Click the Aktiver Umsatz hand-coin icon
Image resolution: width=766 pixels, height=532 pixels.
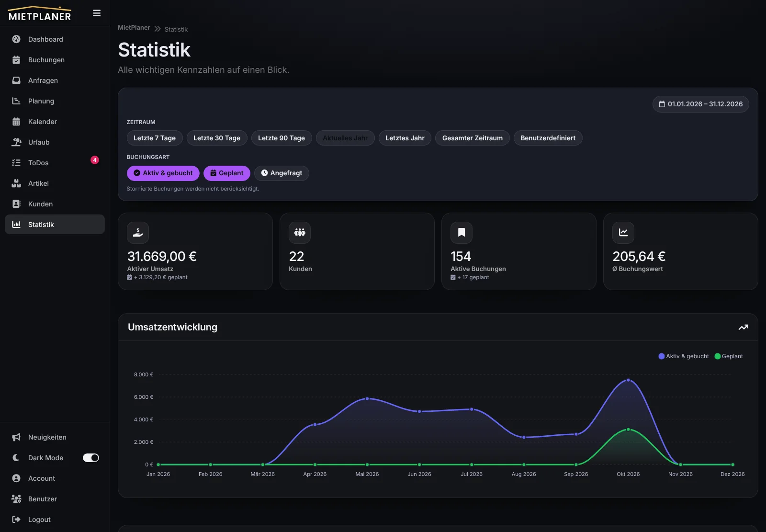(138, 233)
